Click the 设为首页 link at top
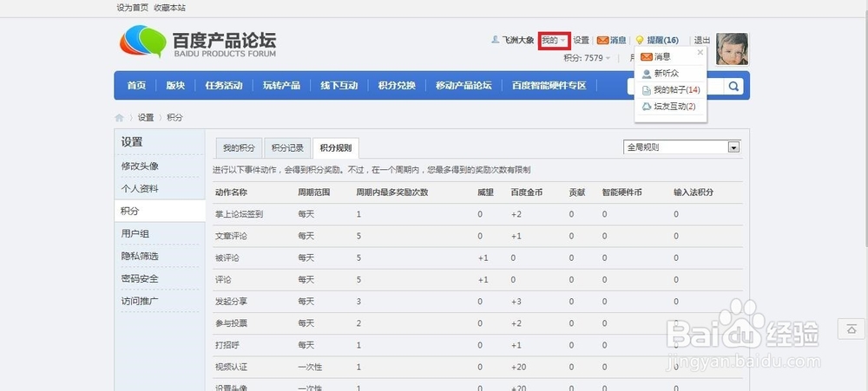The width and height of the screenshot is (868, 391). [x=132, y=8]
